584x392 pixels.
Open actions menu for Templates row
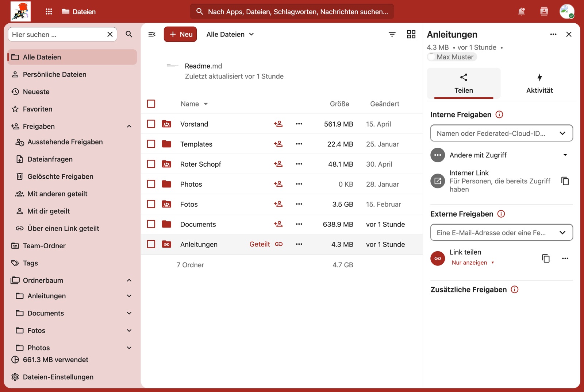299,144
